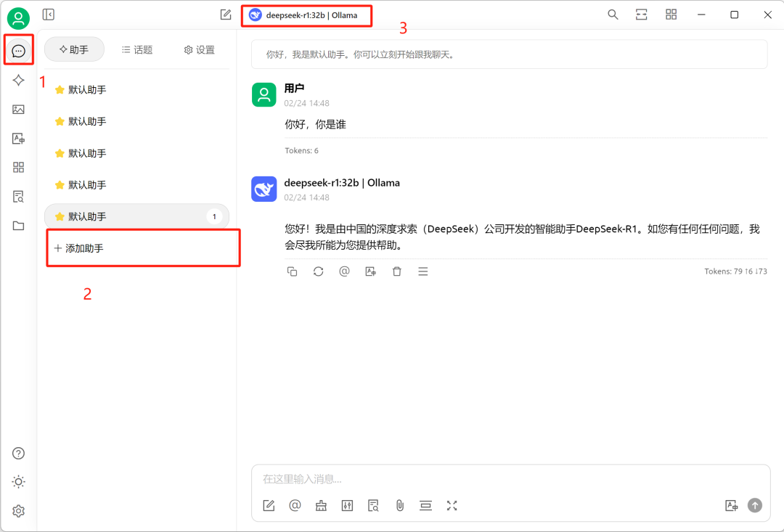Viewport: 784px width, 532px height.
Task: Clear messages with broom icon
Action: [321, 505]
